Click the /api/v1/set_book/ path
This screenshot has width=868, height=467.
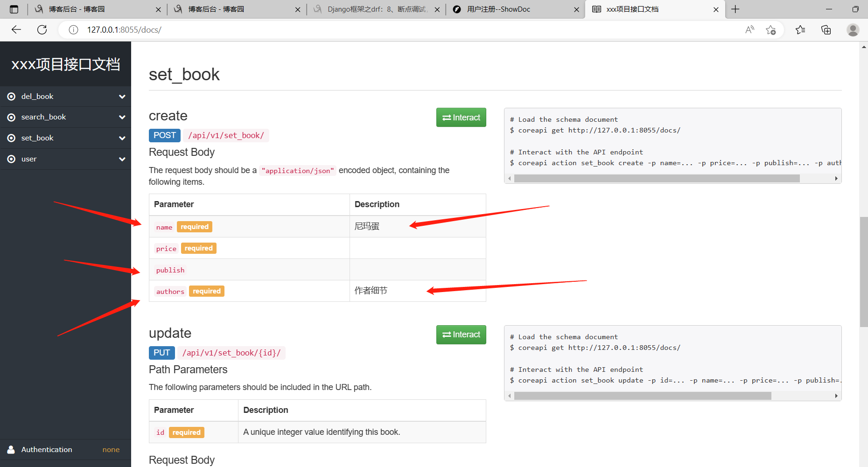coord(226,135)
